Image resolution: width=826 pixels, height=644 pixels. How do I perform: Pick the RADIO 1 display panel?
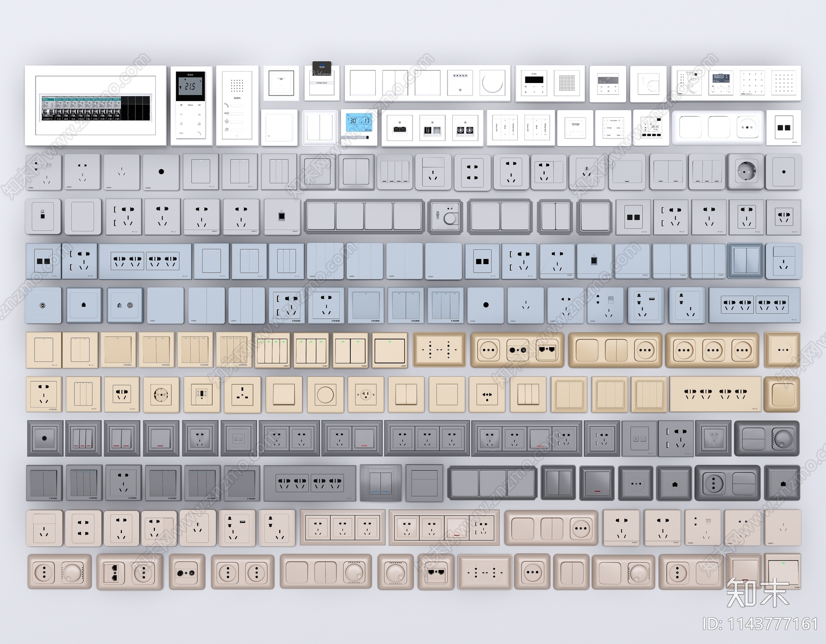point(721,83)
